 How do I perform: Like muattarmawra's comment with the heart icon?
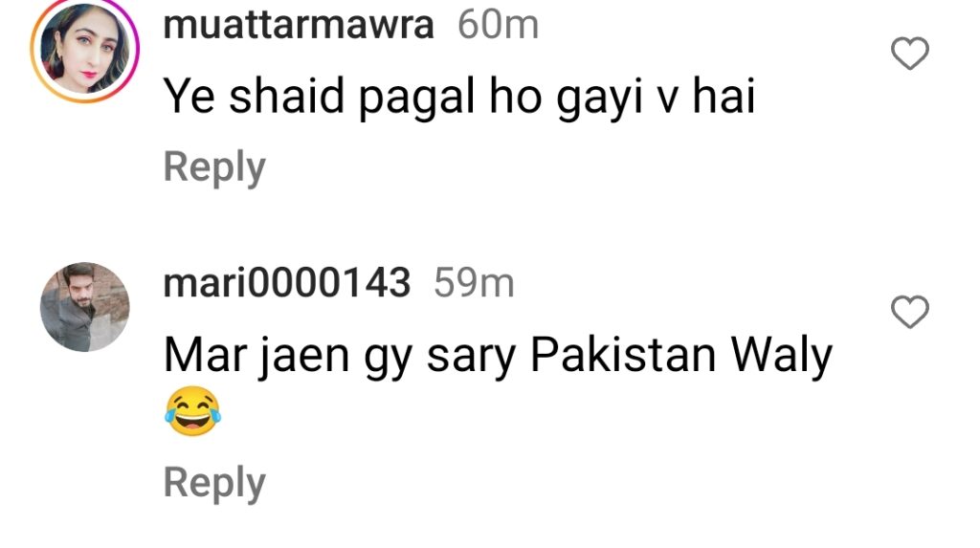coord(910,54)
